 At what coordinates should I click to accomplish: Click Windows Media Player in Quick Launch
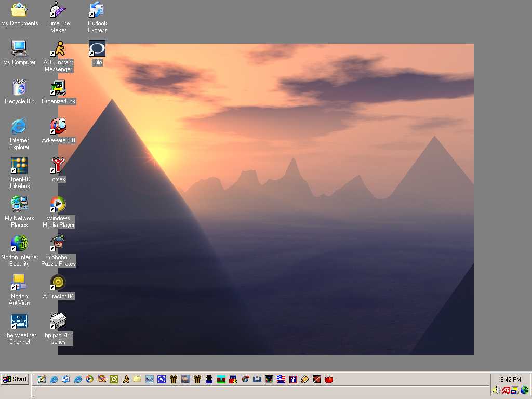coord(89,379)
